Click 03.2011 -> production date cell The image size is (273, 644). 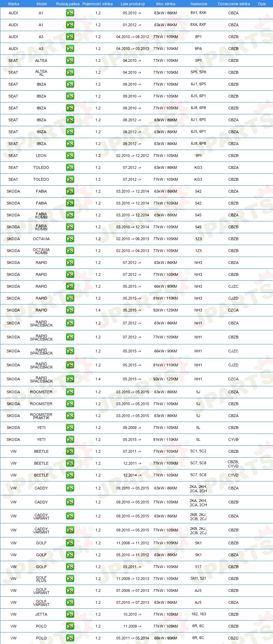coord(132,567)
